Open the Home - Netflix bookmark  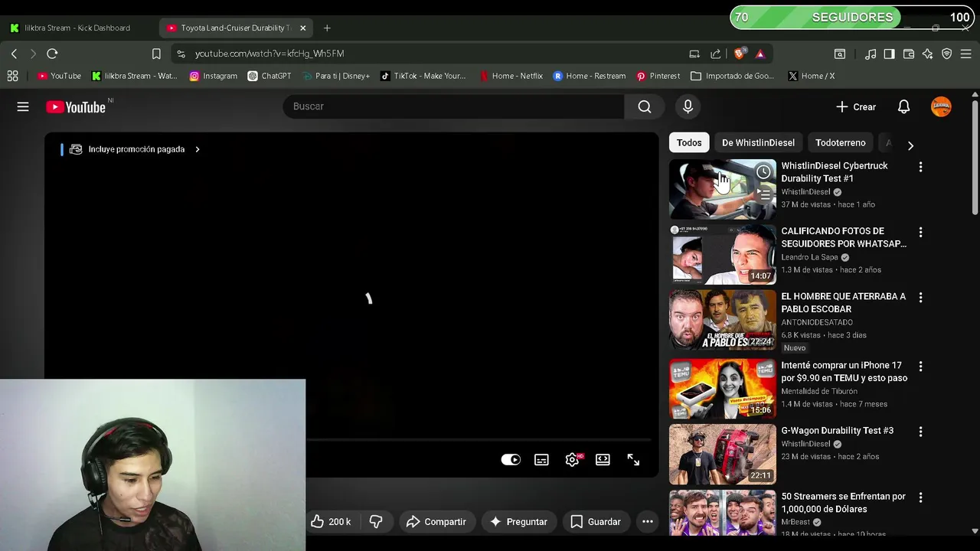511,76
